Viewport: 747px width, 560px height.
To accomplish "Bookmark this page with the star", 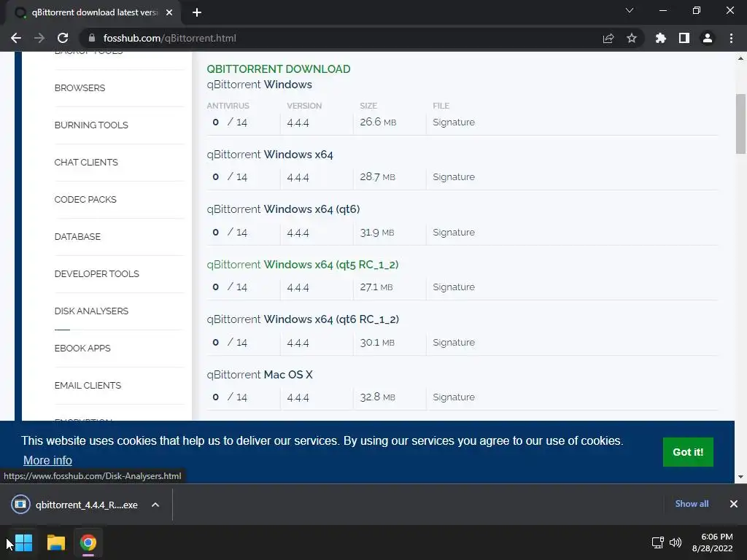I will (x=632, y=38).
